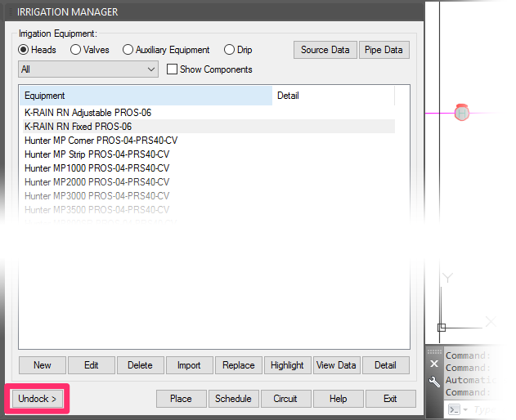Grab the command line grip handle

(x=434, y=352)
